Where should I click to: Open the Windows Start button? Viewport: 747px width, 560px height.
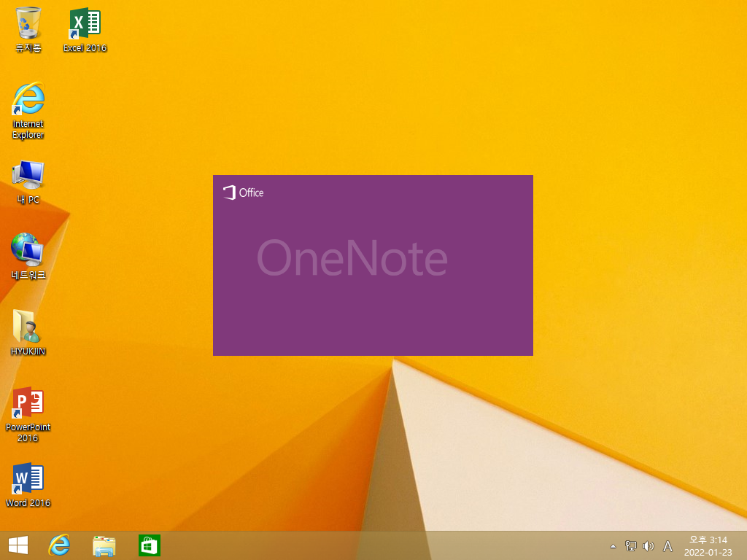click(18, 545)
